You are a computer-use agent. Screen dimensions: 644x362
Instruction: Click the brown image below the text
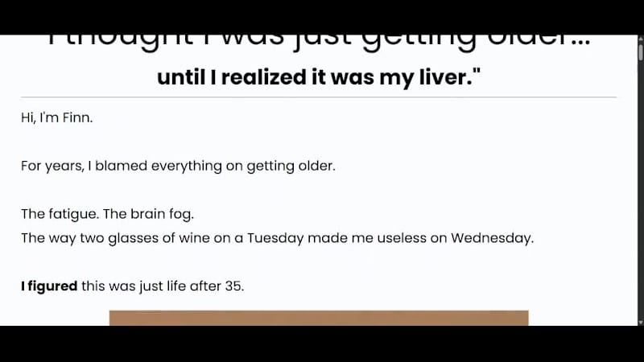point(319,318)
